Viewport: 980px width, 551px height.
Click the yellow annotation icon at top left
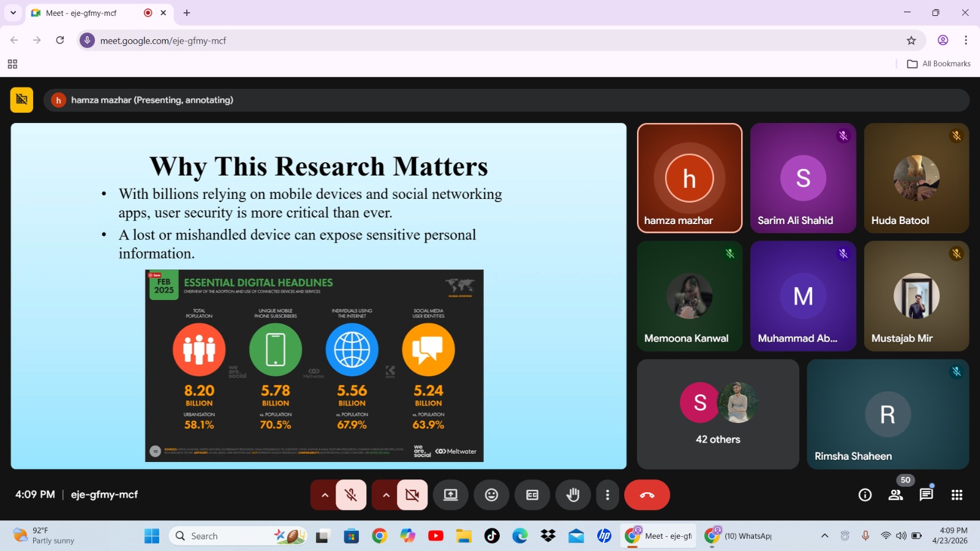coord(21,100)
